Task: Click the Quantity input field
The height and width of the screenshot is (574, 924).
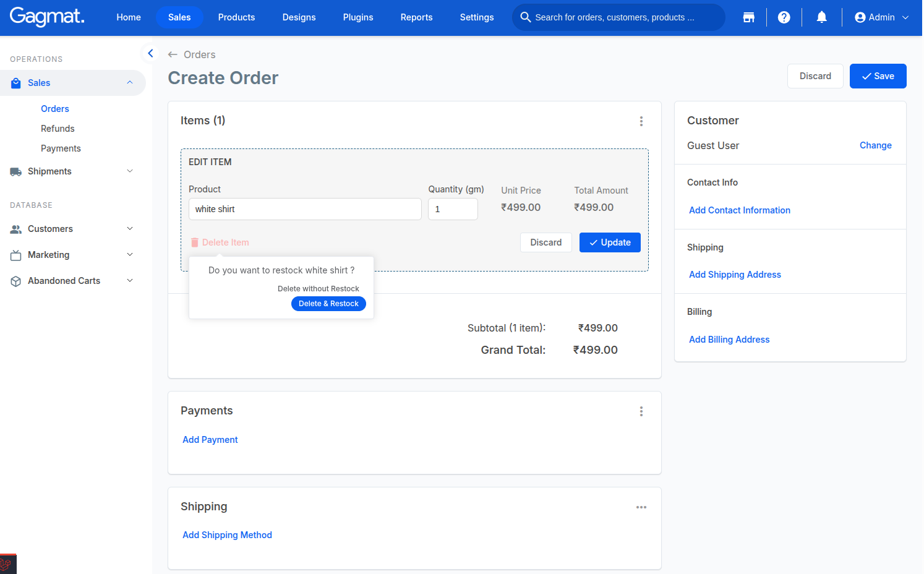Action: click(x=453, y=209)
